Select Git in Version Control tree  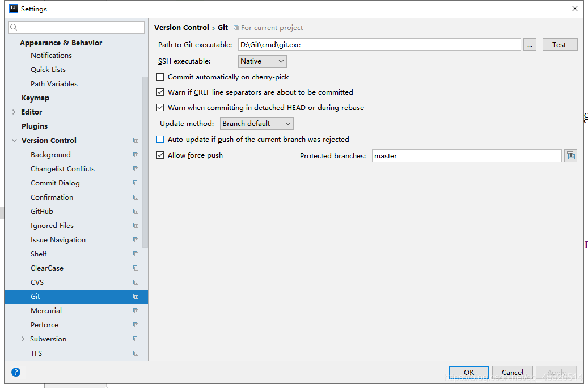pos(76,297)
